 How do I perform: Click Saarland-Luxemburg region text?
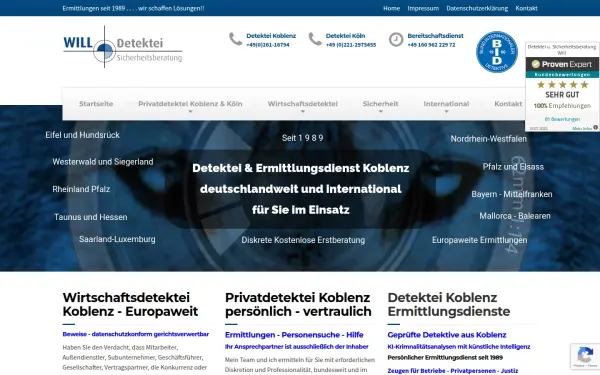(117, 239)
